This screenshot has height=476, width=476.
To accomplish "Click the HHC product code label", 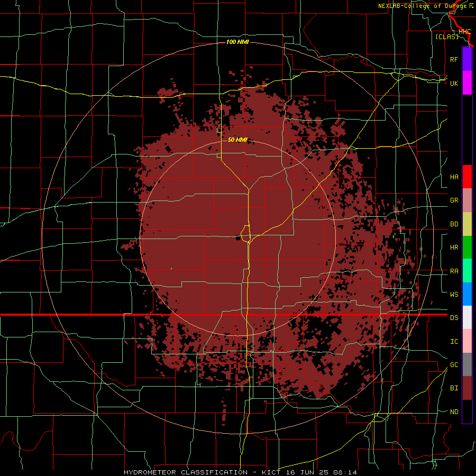I will pyautogui.click(x=464, y=32).
